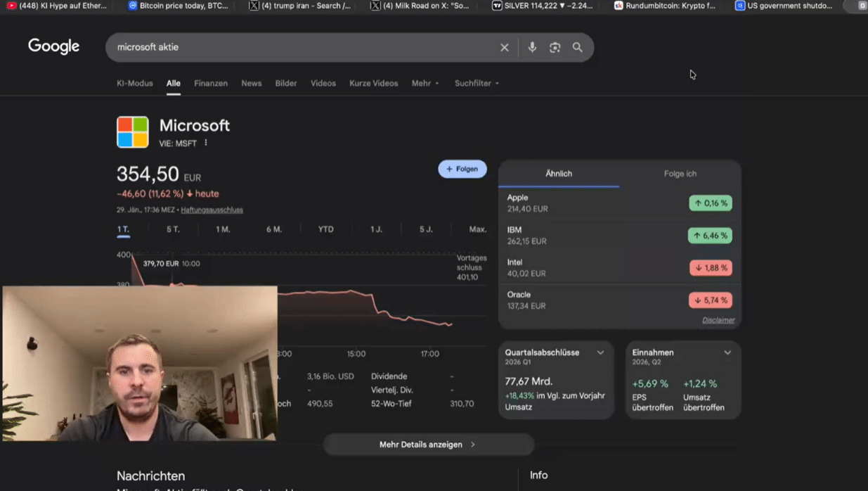Click the Oracle 5,74 % change badge
Screen dimensions: 868x491
click(x=711, y=300)
